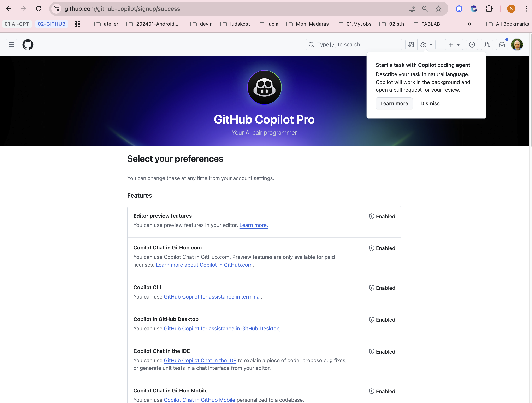Open the notifications inbox icon
Viewport: 532px width, 403px height.
point(502,45)
